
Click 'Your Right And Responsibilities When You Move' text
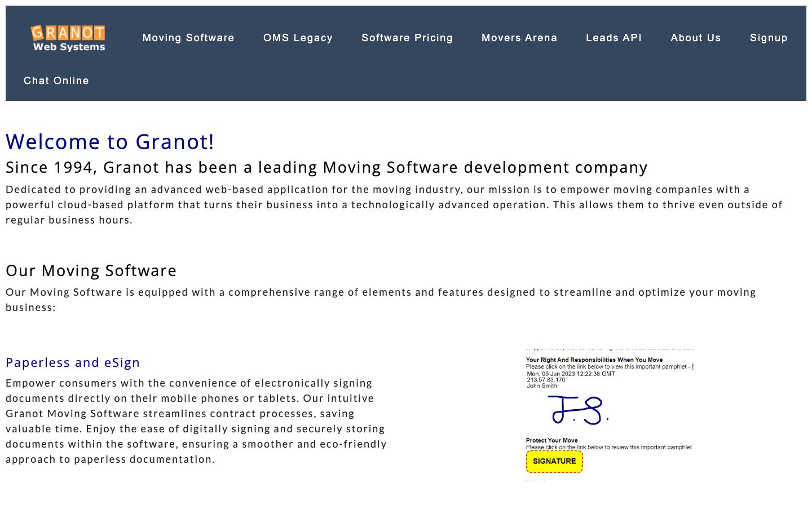click(594, 360)
